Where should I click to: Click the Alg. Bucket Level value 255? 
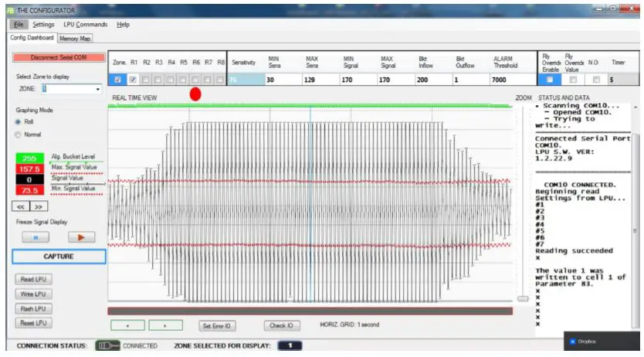[29, 158]
